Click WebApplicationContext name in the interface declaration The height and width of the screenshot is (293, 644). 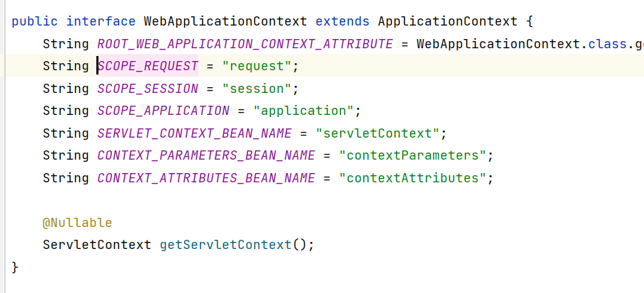pyautogui.click(x=225, y=21)
